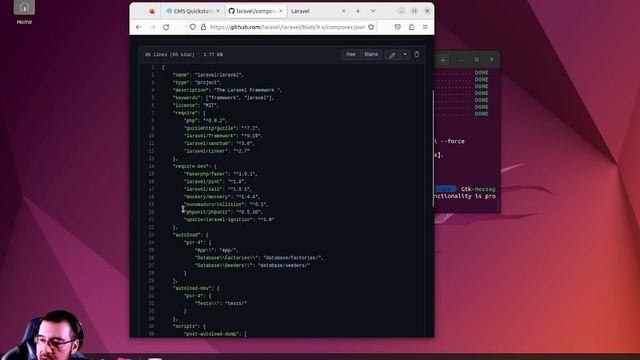Viewport: 640px width, 360px height.
Task: View site security lock information
Action: click(x=203, y=27)
